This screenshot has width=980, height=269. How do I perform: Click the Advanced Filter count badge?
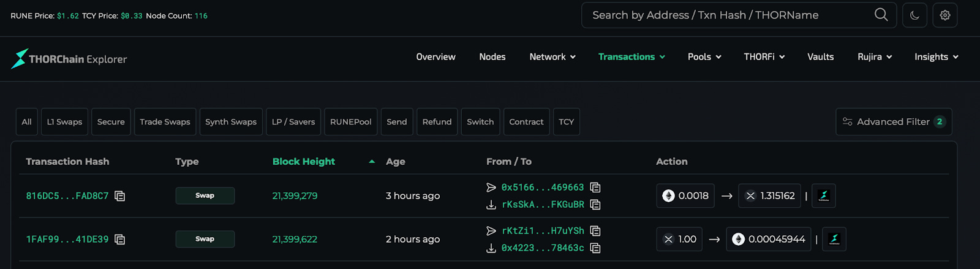(x=940, y=122)
